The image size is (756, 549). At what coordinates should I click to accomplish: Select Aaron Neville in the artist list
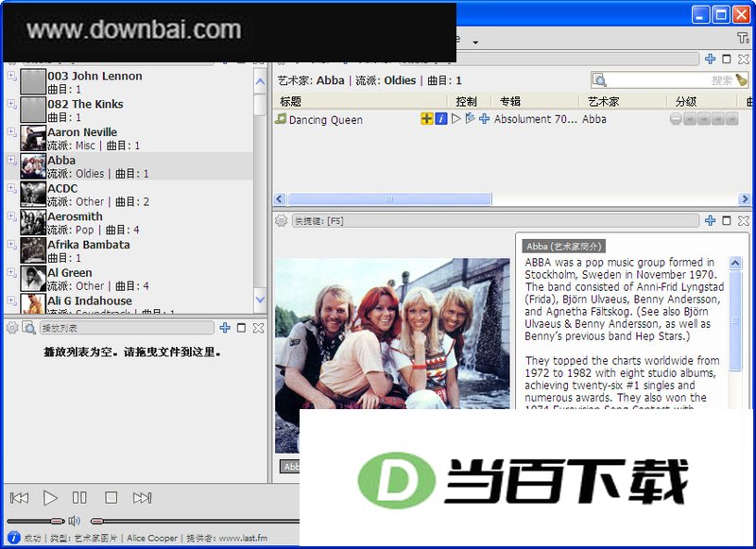tap(129, 138)
